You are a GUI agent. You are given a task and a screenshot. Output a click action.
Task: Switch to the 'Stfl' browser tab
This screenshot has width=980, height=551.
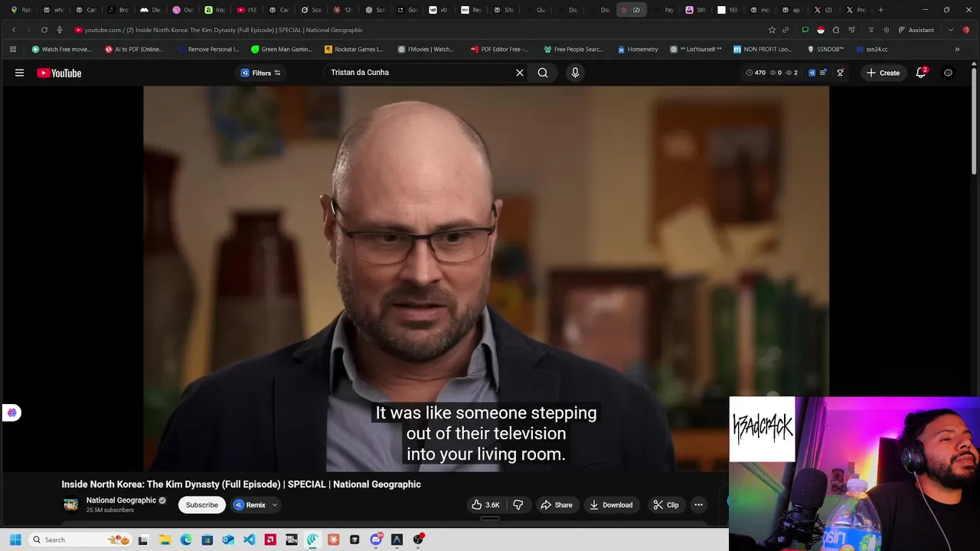[695, 10]
